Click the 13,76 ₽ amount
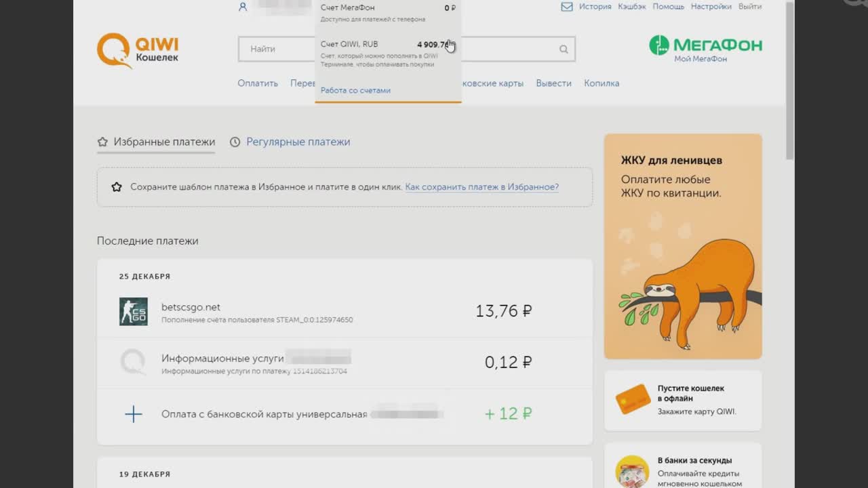The width and height of the screenshot is (868, 488). click(x=503, y=311)
